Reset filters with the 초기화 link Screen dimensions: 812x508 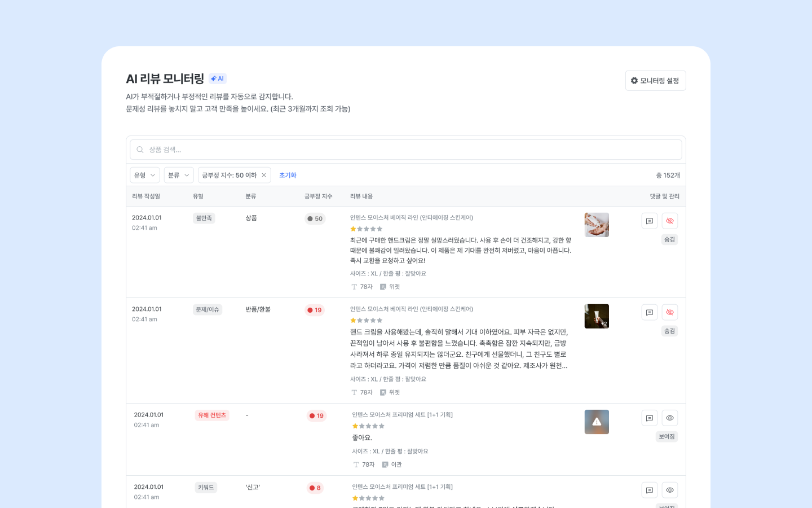[x=288, y=175]
